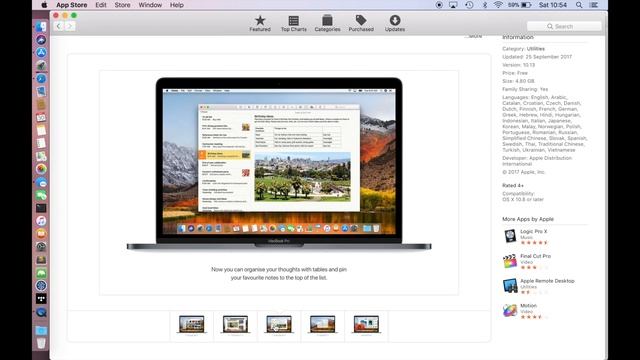Screen dimensions: 640x360
Task: Open the Help menu
Action: point(176,5)
